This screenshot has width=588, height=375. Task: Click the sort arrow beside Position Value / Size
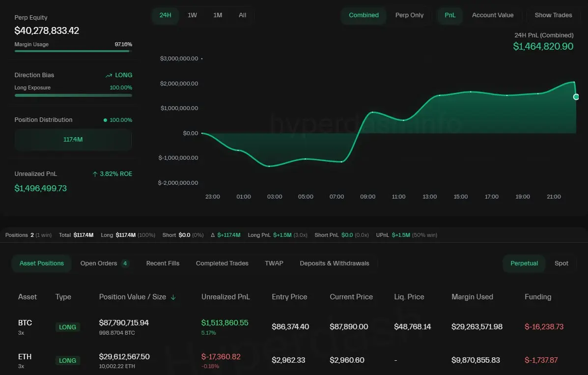pos(173,297)
